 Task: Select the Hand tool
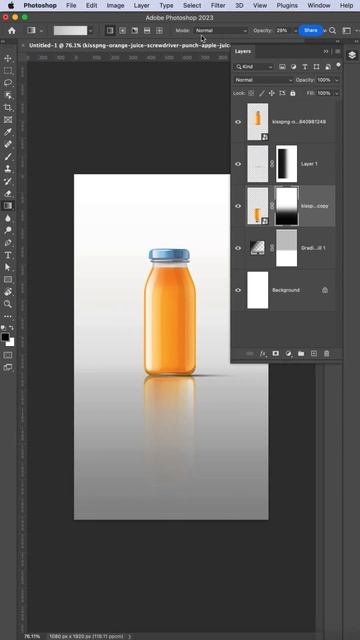click(x=8, y=291)
